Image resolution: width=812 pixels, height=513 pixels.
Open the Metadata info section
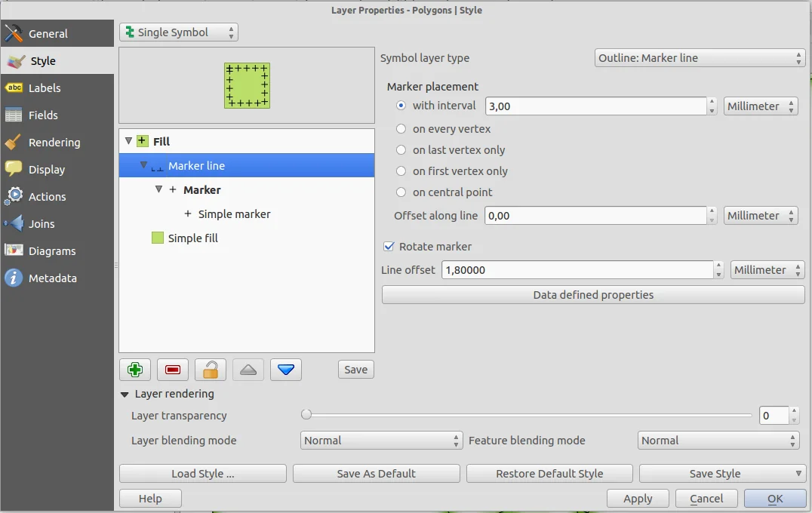click(x=52, y=278)
